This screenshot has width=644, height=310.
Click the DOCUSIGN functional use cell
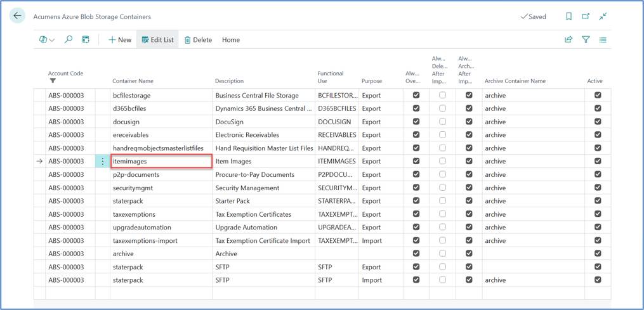tap(337, 122)
